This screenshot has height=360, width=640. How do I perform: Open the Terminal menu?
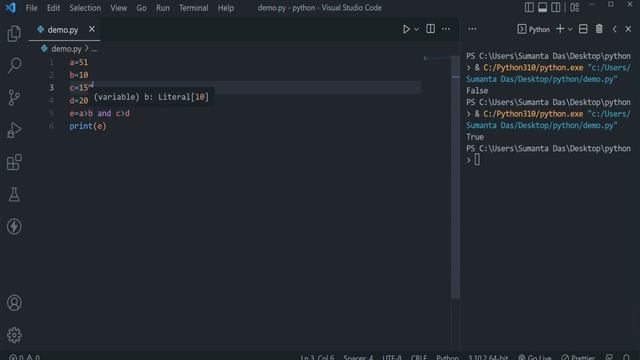193,8
